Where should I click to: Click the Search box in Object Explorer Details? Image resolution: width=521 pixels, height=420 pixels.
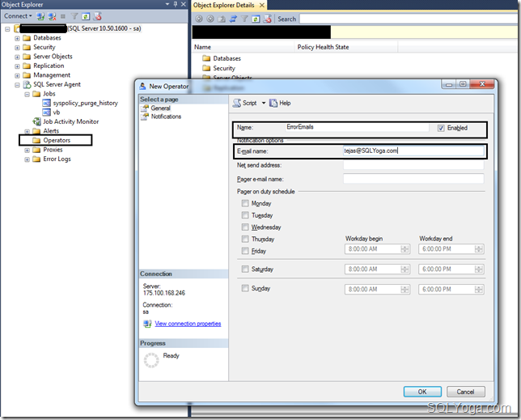point(409,19)
